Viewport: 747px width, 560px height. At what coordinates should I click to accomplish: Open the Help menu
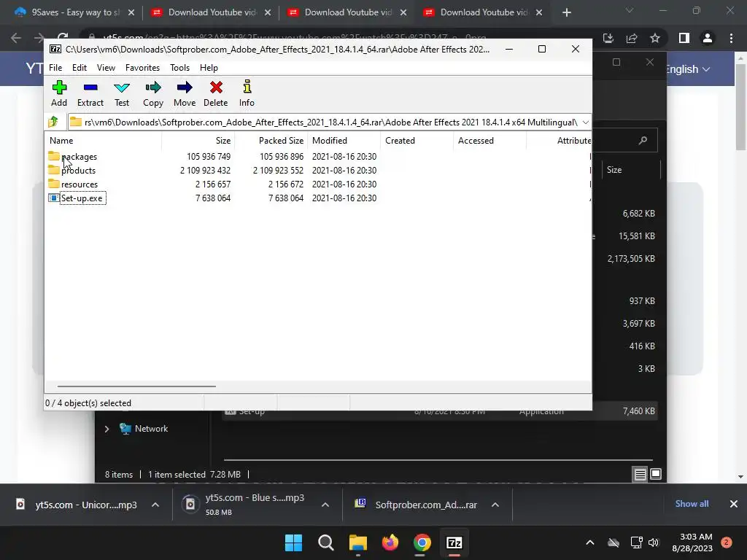pyautogui.click(x=209, y=68)
